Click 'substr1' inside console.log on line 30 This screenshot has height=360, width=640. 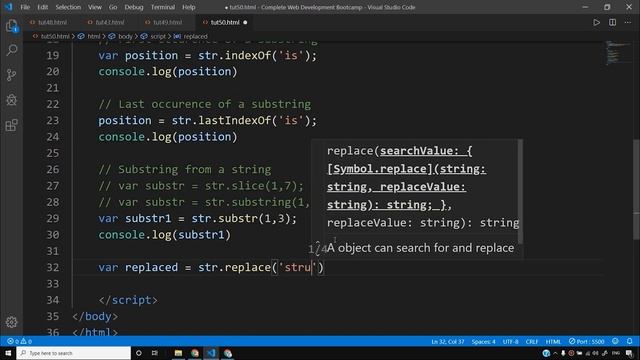(x=201, y=235)
